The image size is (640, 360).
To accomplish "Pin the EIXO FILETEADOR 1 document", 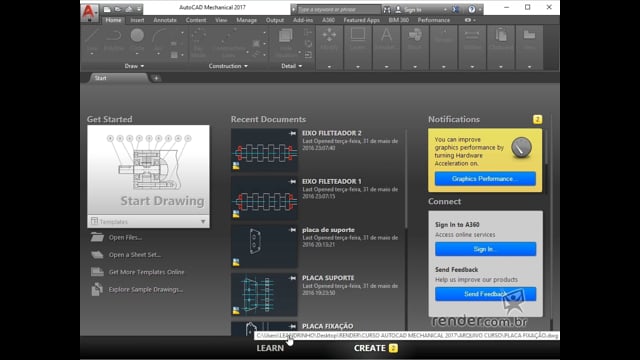I will click(x=292, y=181).
